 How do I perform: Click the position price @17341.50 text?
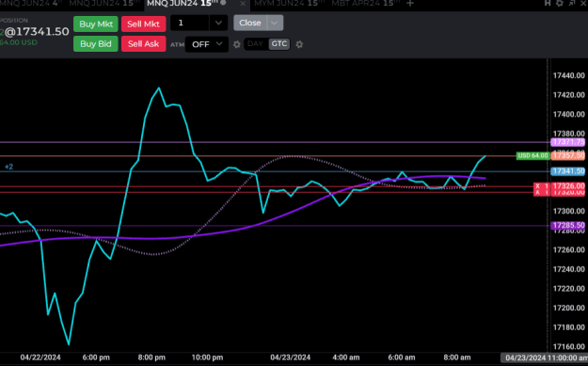[x=37, y=31]
